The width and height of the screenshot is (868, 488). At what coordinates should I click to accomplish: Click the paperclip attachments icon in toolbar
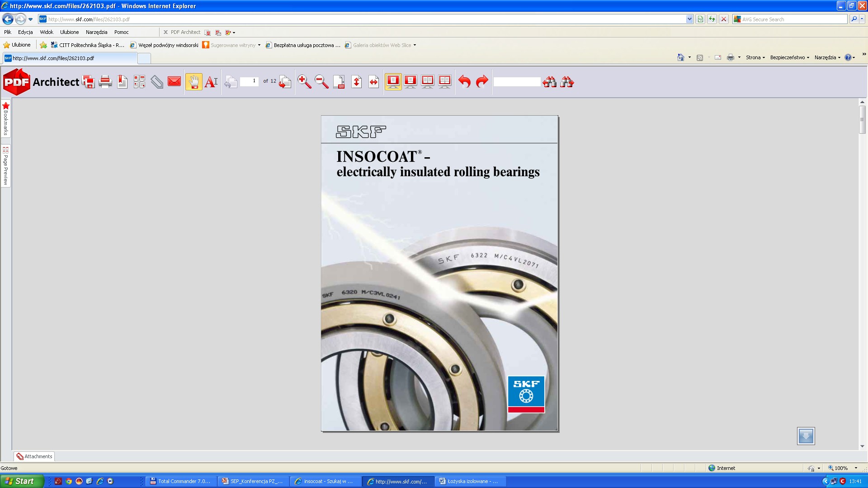point(156,82)
